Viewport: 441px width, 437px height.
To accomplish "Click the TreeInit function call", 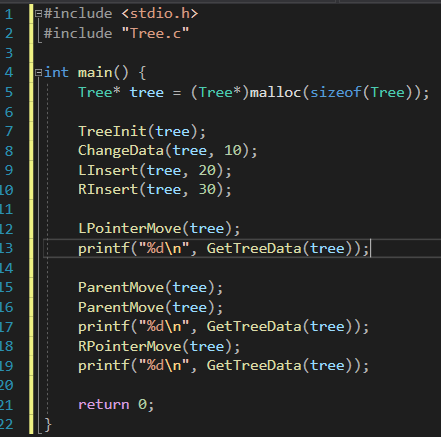I will pyautogui.click(x=112, y=131).
